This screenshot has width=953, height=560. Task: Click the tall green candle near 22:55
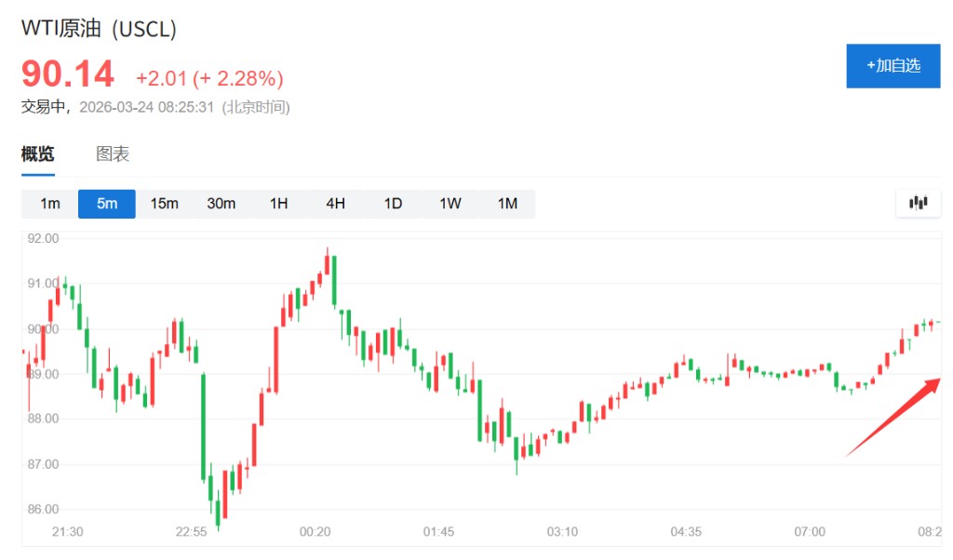coord(203,426)
